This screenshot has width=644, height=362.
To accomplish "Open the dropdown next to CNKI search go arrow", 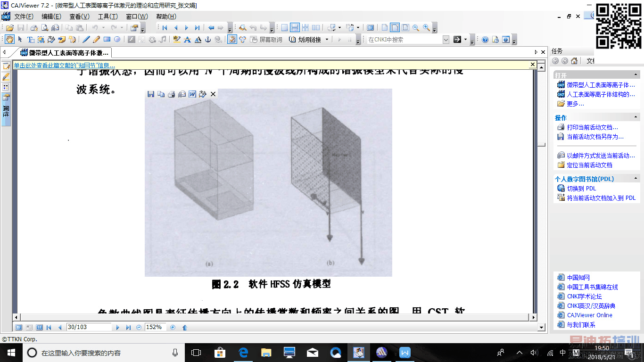I will [466, 40].
